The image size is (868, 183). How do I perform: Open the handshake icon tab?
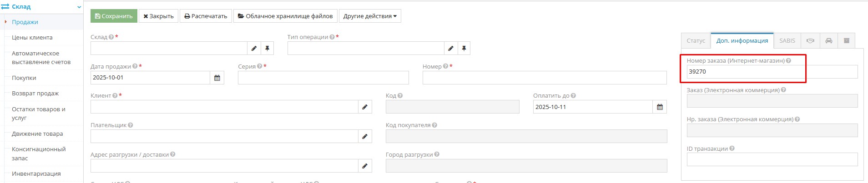pos(810,41)
